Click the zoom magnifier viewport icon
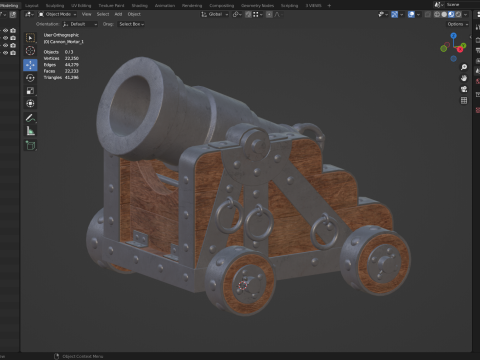Viewport: 480px width, 360px height. tap(464, 67)
